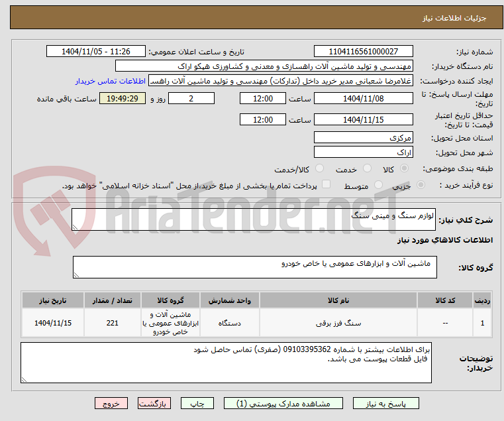Click the need number field 1104116561000027
504x421 pixels.
[363, 52]
